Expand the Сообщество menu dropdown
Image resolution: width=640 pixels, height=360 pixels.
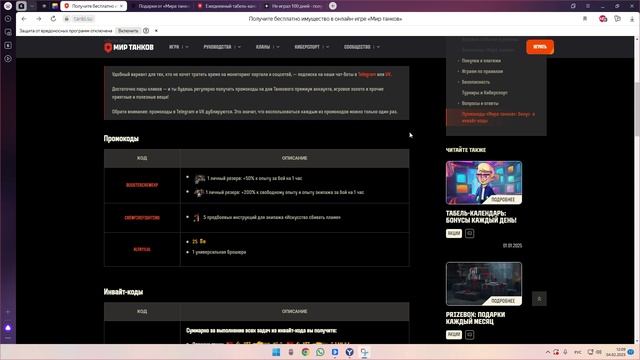[362, 47]
